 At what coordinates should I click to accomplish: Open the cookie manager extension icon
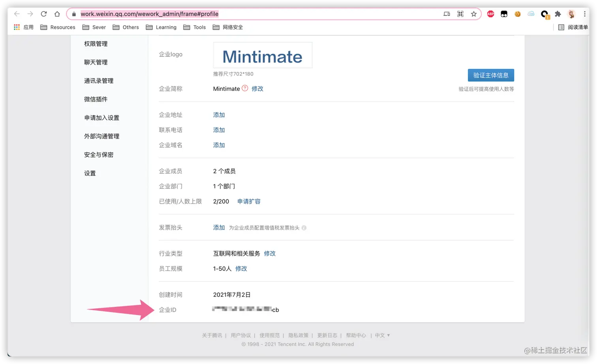(x=517, y=14)
